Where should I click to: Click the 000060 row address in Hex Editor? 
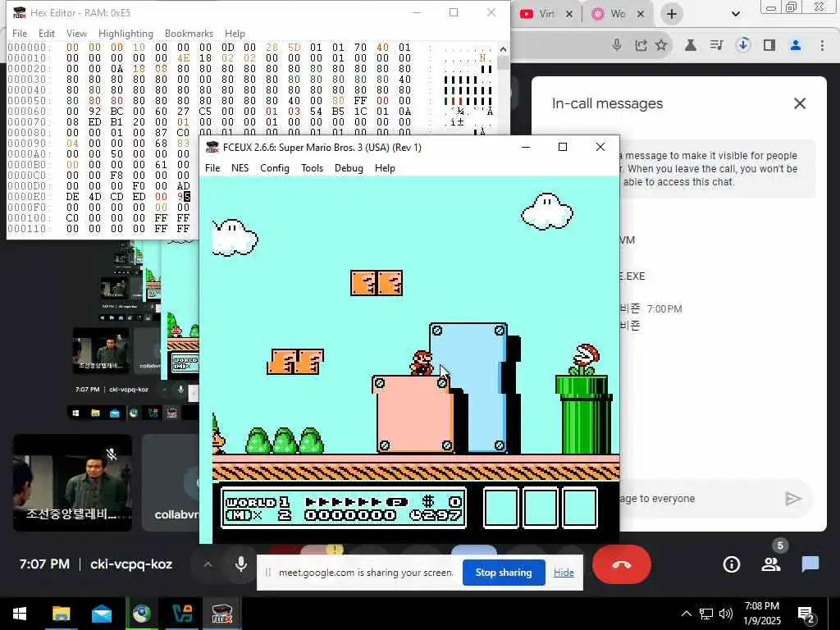click(27, 112)
